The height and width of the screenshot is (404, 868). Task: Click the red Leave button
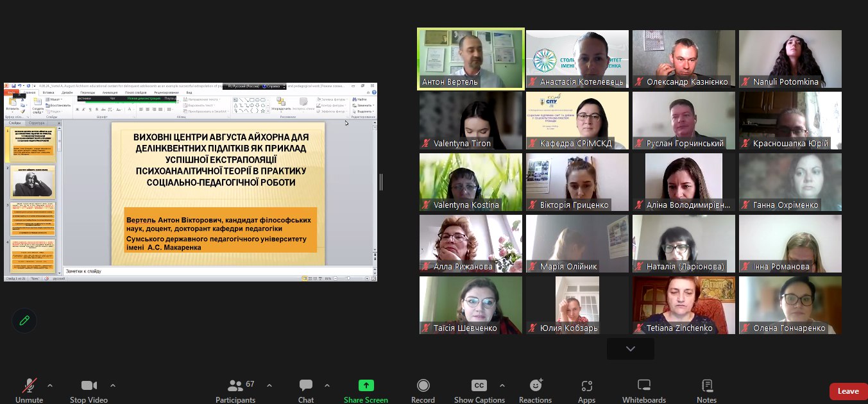(847, 391)
